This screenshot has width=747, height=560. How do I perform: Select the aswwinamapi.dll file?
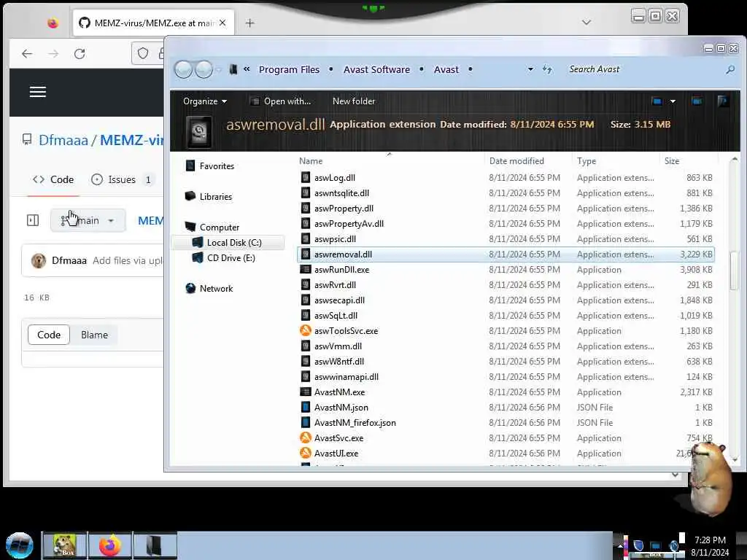(347, 377)
